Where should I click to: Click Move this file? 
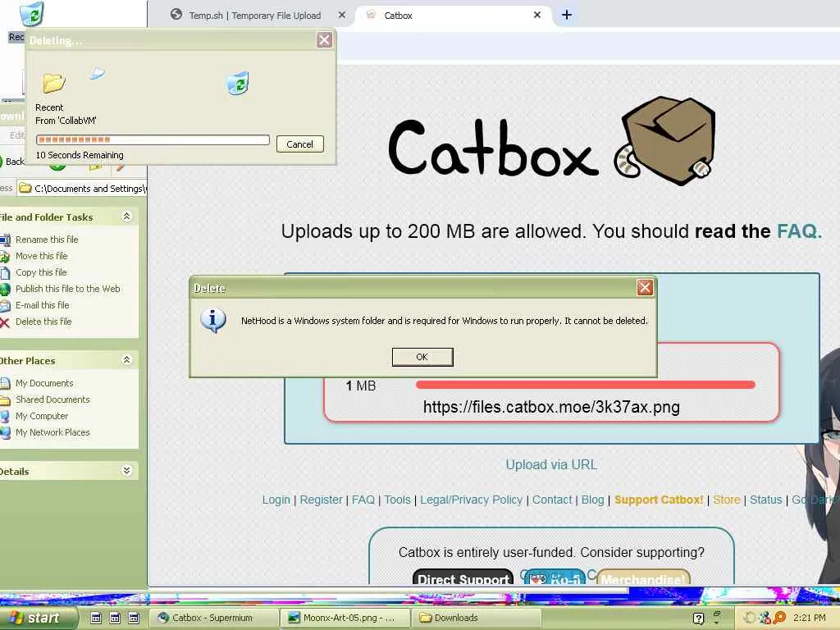click(41, 256)
